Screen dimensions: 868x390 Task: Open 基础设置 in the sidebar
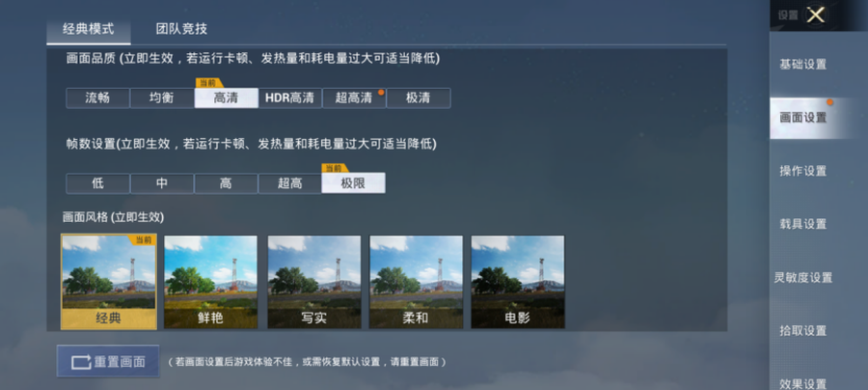[x=803, y=65]
